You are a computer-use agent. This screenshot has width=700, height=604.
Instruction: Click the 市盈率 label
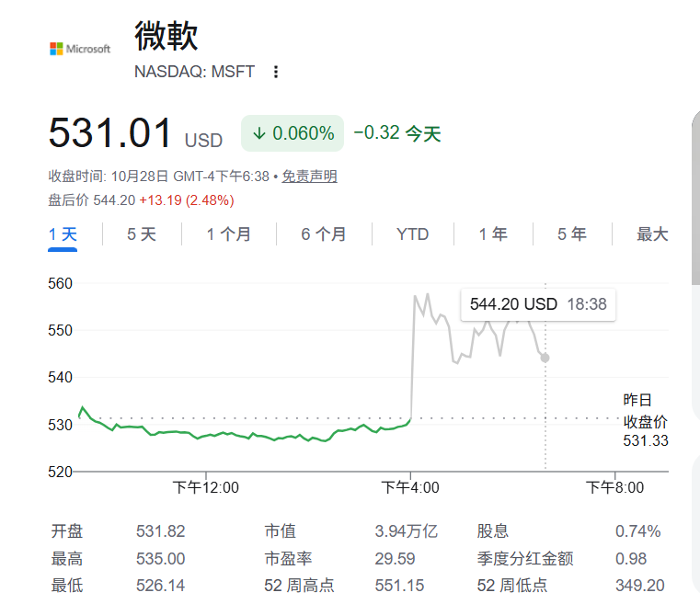tap(289, 559)
